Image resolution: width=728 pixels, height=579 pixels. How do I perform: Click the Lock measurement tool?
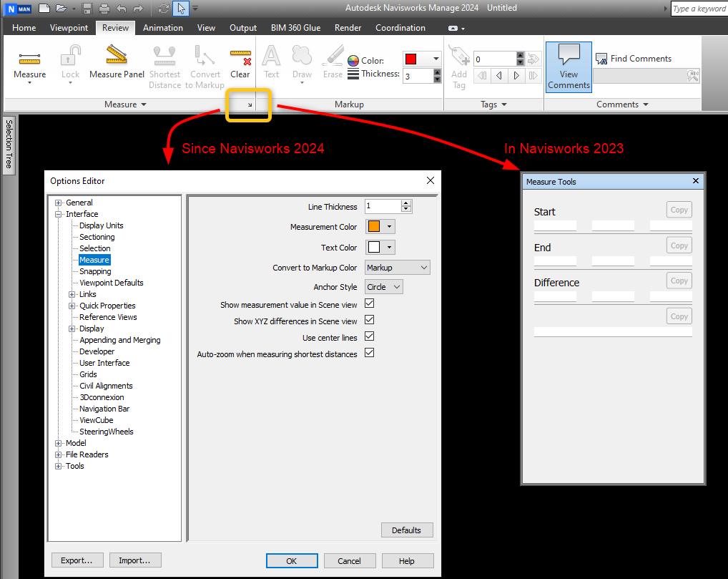point(70,64)
